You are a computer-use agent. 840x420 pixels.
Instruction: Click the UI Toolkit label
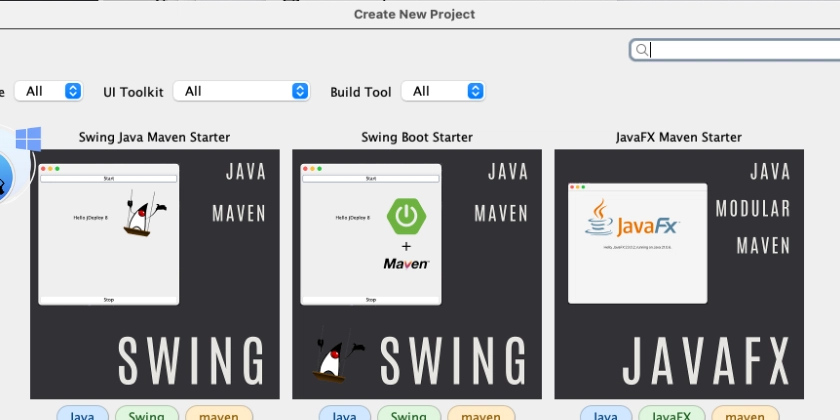pyautogui.click(x=133, y=92)
